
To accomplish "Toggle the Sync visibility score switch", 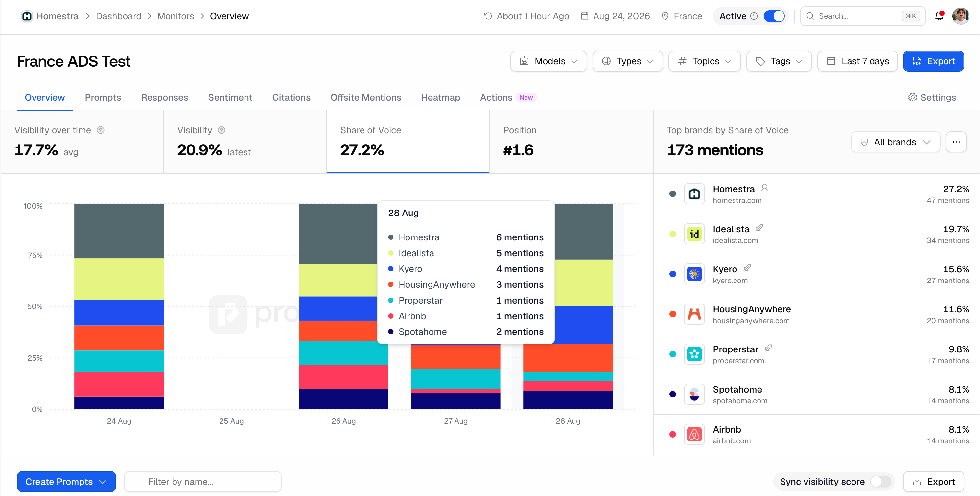I will tap(880, 482).
